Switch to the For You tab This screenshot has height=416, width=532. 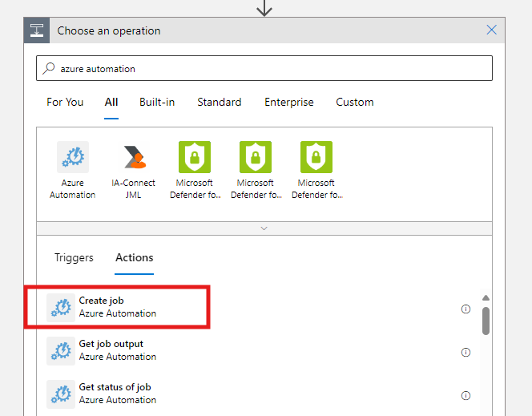[65, 102]
